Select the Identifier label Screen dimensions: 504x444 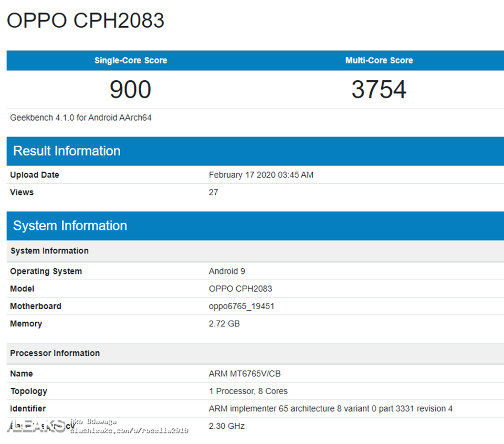[x=28, y=408]
